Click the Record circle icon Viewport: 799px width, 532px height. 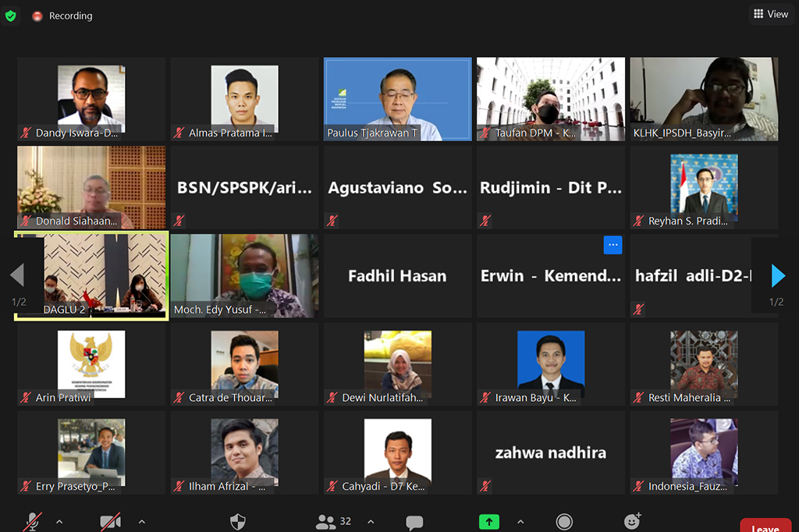click(564, 522)
